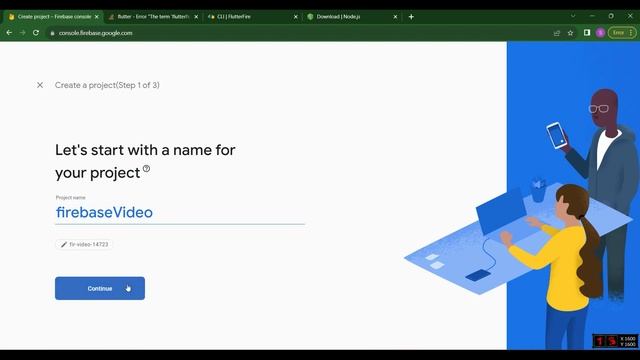Screen dimensions: 640x360
Task: Reload the current page
Action: [x=36, y=33]
